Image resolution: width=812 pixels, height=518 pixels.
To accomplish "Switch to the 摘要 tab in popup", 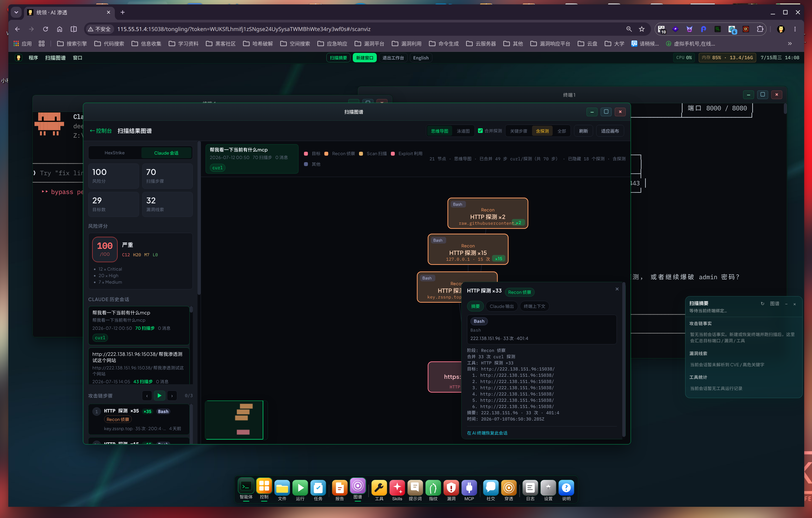I will click(475, 306).
